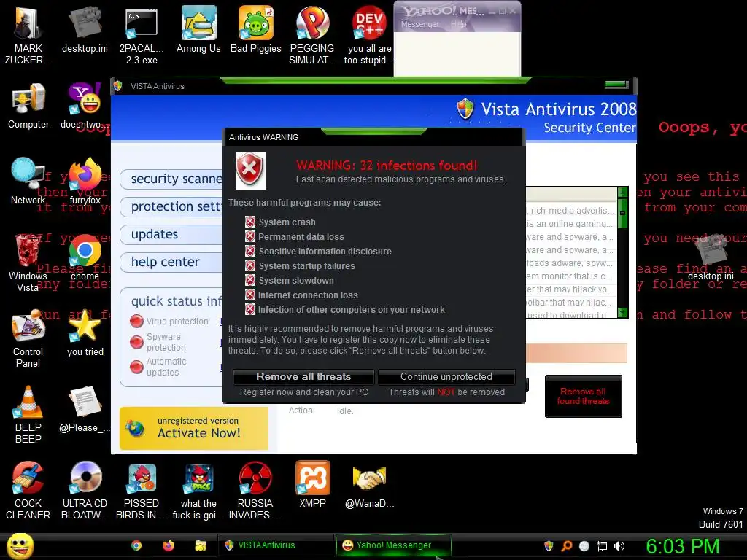Viewport: 747px width, 560px height.
Task: Open the @Please_... document icon
Action: 85,408
